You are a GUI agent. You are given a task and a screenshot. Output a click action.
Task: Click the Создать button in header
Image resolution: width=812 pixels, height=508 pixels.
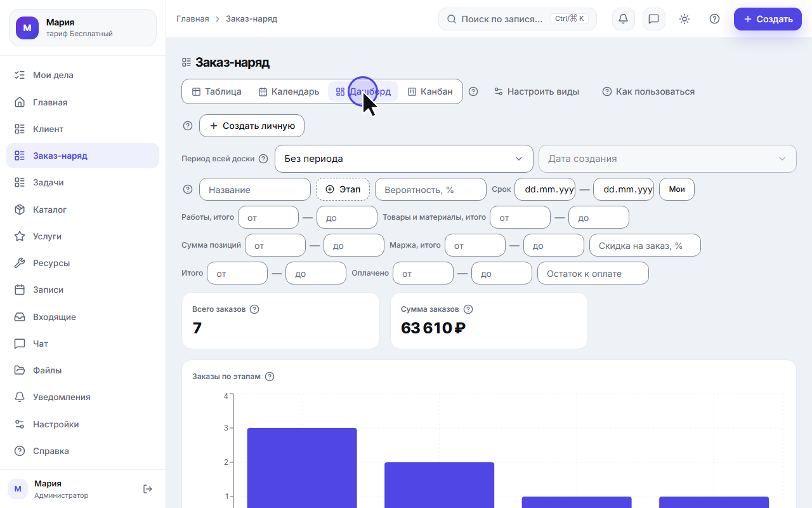(x=768, y=19)
